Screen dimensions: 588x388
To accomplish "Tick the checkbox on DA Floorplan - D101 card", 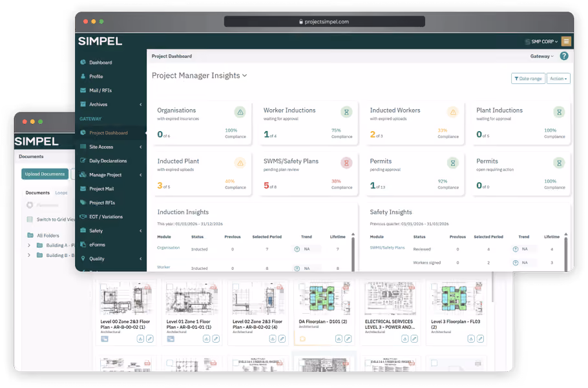I will tap(302, 287).
